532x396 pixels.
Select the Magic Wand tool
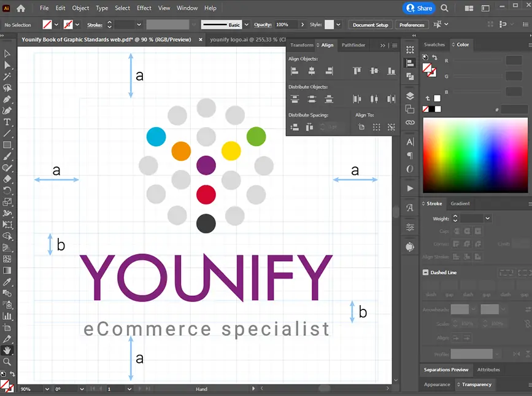pos(7,76)
